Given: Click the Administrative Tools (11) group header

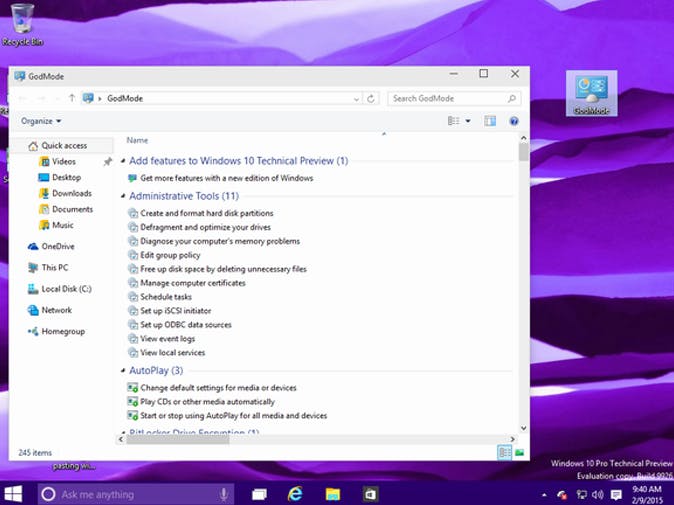Looking at the screenshot, I should (x=184, y=196).
